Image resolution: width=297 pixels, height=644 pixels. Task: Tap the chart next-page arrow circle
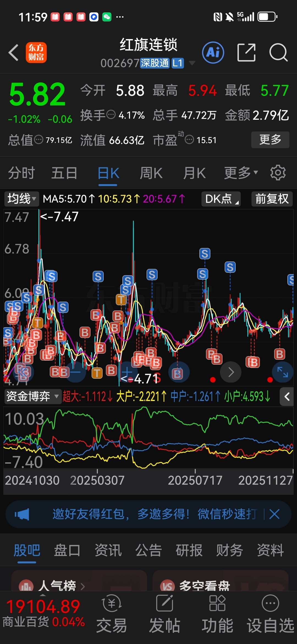[x=231, y=372]
